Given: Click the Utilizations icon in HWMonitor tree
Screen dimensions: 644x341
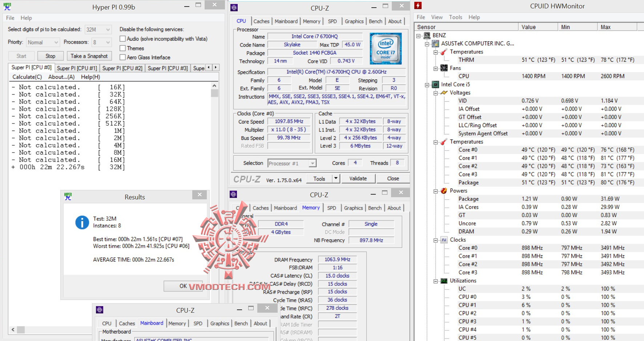Looking at the screenshot, I should click(444, 281).
